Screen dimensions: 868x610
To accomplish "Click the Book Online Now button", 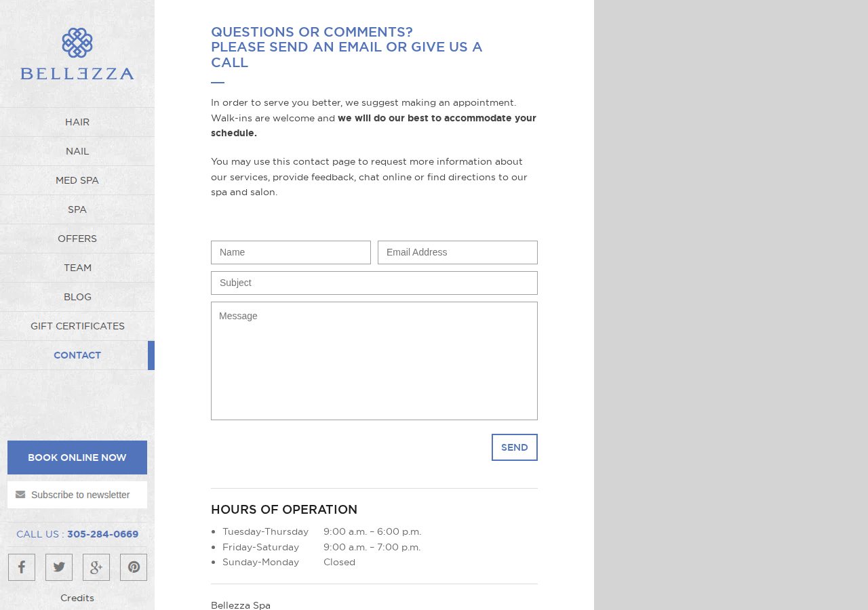I will coord(77,457).
